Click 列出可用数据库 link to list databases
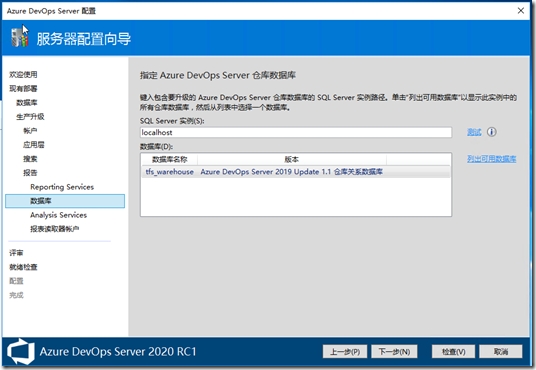Screen dimensions: 536x370 pos(492,159)
